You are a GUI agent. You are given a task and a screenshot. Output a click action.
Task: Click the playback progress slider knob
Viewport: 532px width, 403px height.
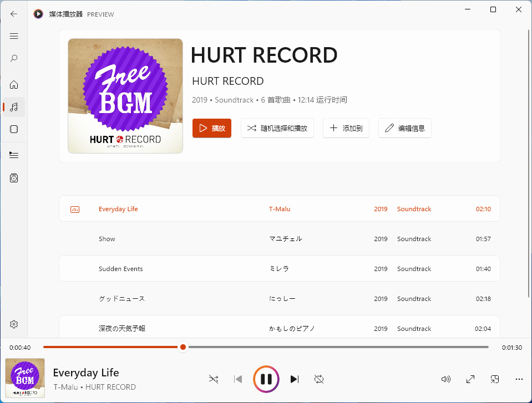coord(183,347)
